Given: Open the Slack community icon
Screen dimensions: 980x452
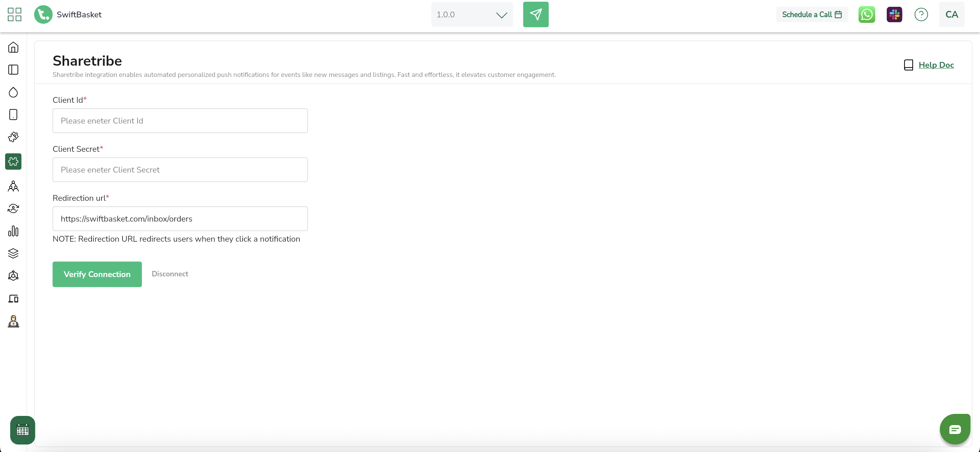Looking at the screenshot, I should pyautogui.click(x=894, y=14).
